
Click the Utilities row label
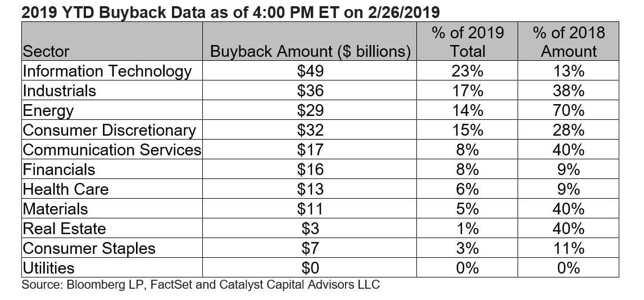(48, 268)
